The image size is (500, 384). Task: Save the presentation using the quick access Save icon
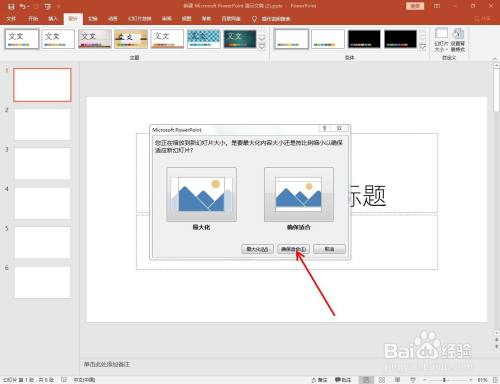(11, 6)
